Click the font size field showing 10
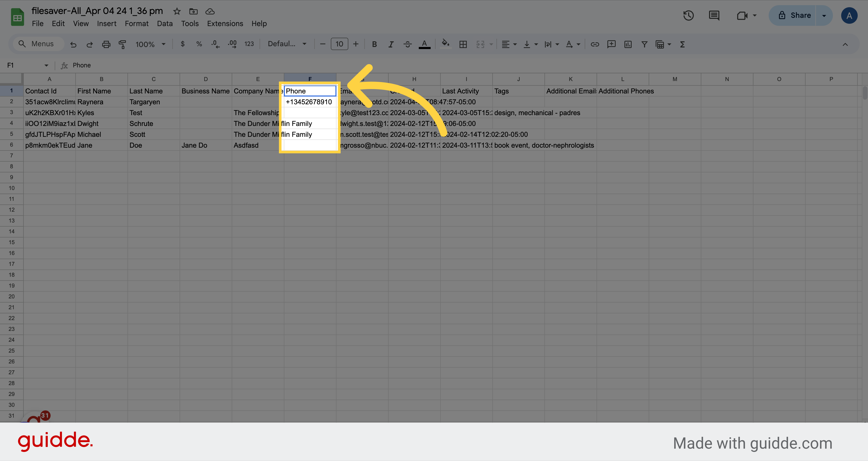Screen dimensions: 868x461 tap(339, 44)
